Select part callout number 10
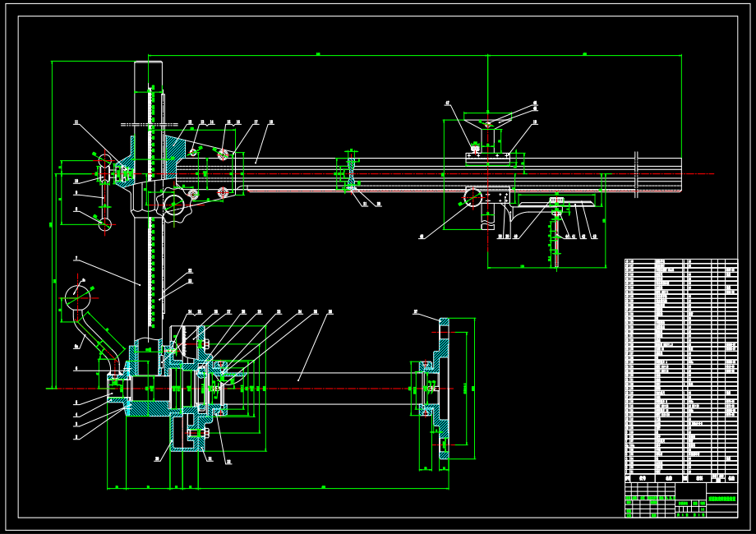756x534 pixels. tap(76, 182)
